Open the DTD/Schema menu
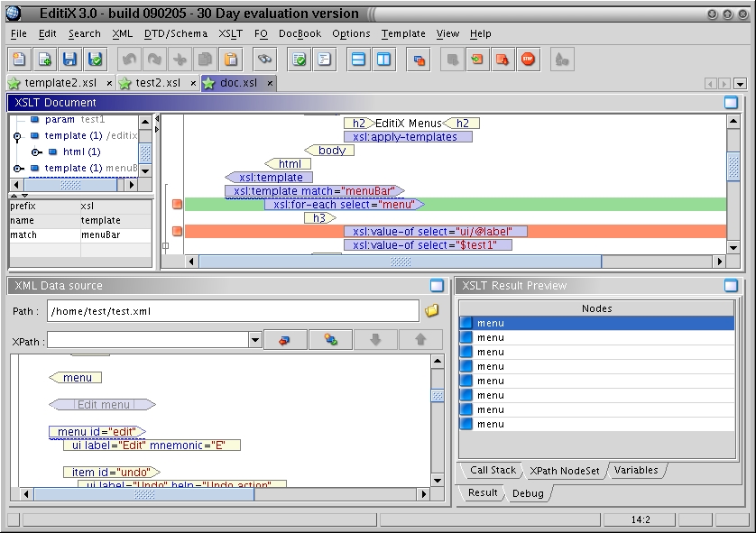 point(176,33)
